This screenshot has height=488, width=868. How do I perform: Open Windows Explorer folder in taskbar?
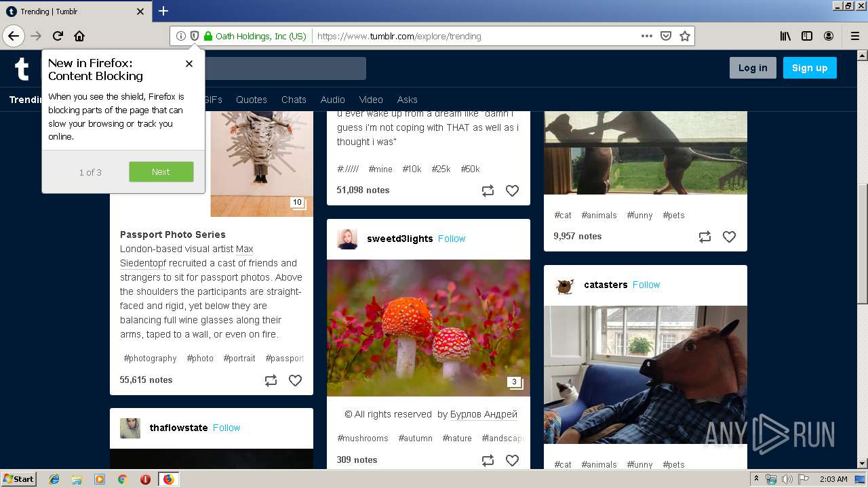pos(77,479)
